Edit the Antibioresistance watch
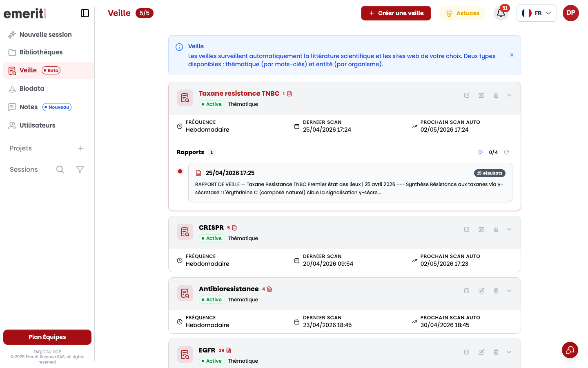Image resolution: width=588 pixels, height=368 pixels. click(x=481, y=291)
